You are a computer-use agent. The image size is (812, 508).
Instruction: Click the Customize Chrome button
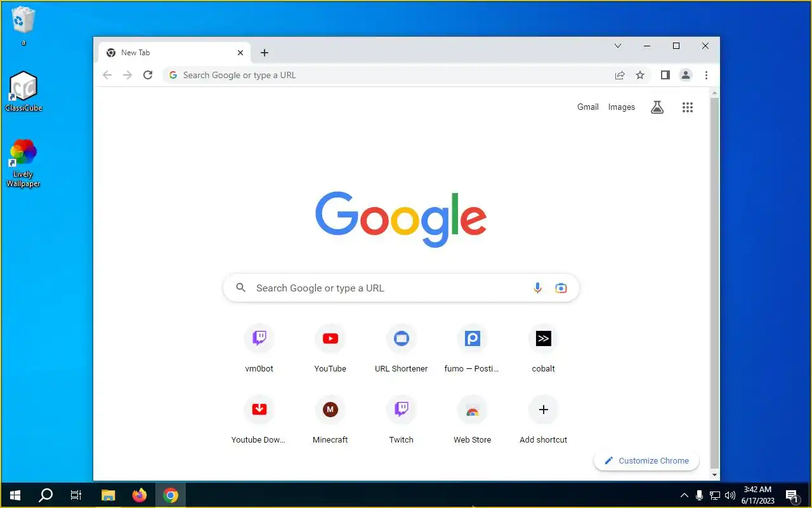coord(646,461)
